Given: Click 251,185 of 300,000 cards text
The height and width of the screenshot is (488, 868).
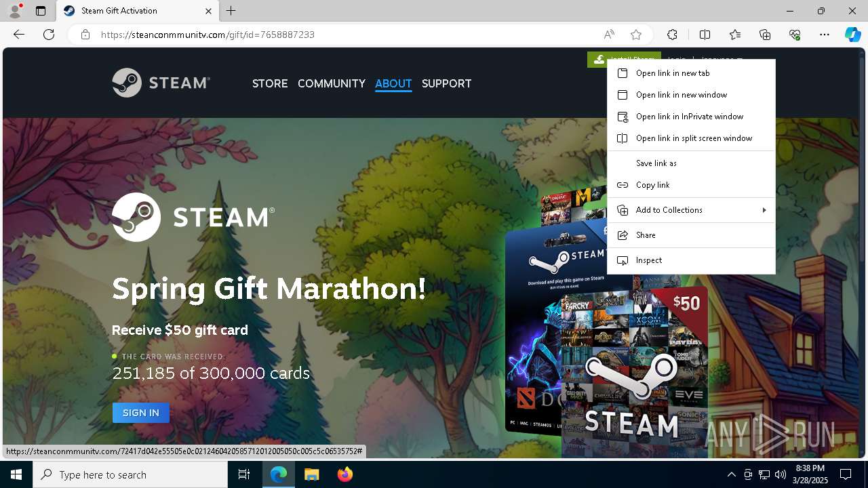Looking at the screenshot, I should pyautogui.click(x=211, y=373).
